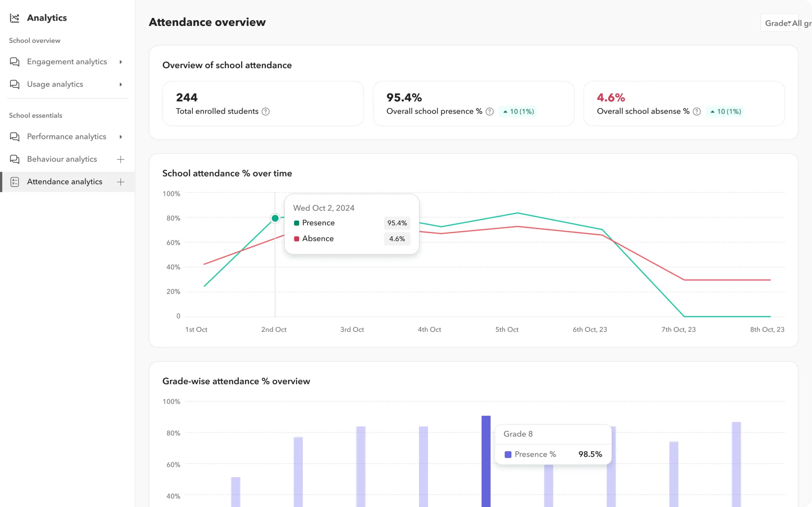Expand the Engagement analytics submenu
812x507 pixels.
pyautogui.click(x=121, y=62)
